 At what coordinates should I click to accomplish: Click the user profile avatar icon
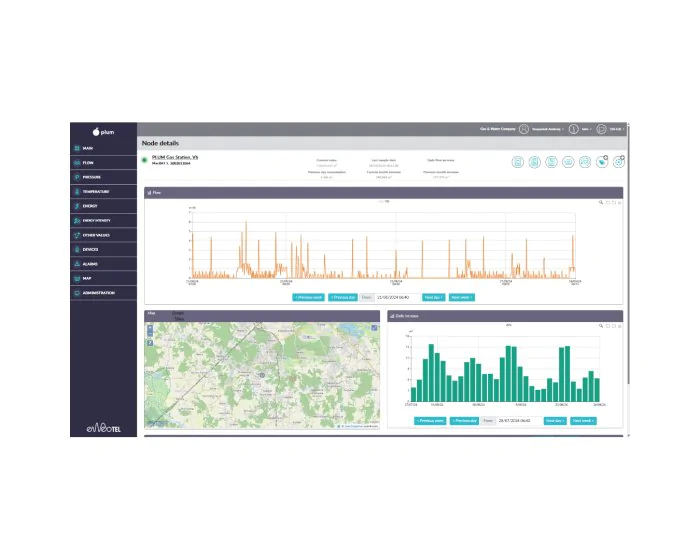coord(524,129)
